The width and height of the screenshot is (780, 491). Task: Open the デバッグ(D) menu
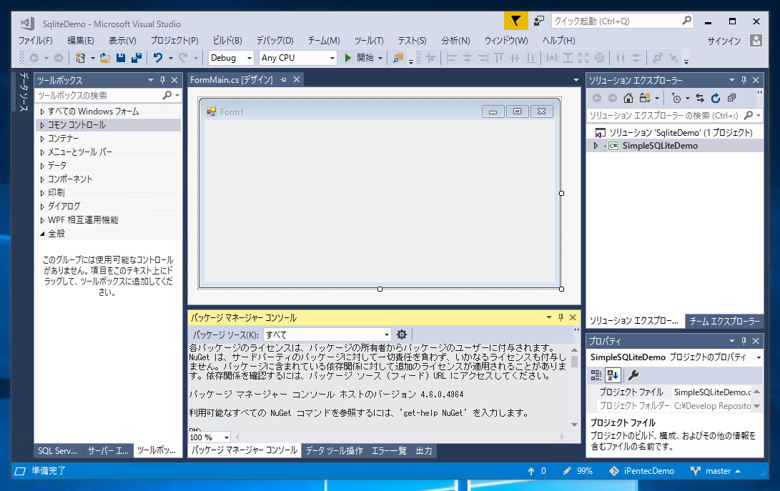tap(275, 41)
